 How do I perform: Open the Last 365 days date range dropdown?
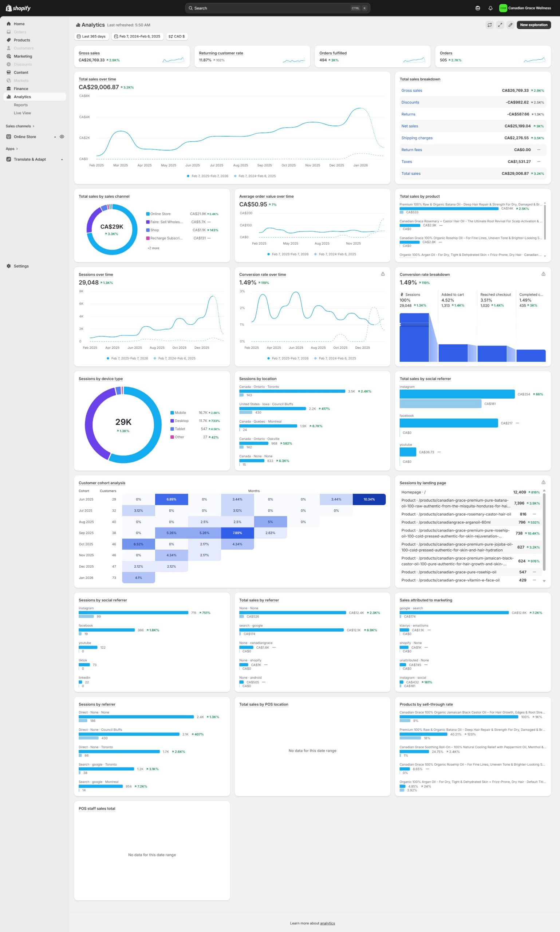tap(91, 37)
